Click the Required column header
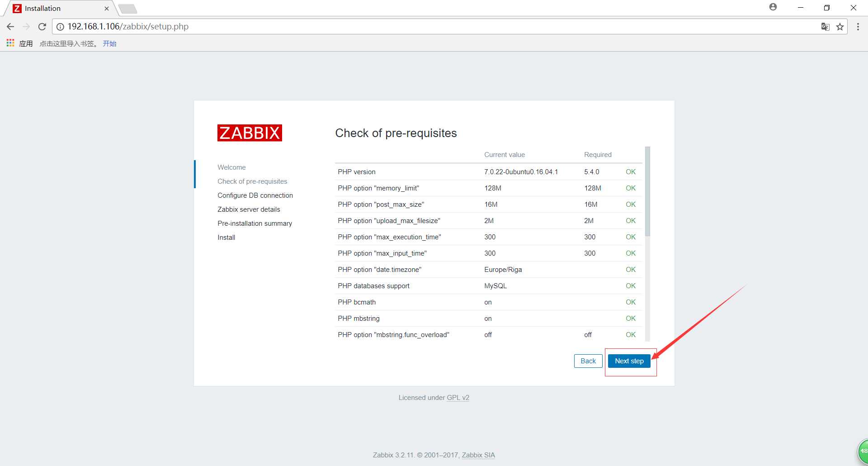Viewport: 868px width, 466px height. pos(598,155)
